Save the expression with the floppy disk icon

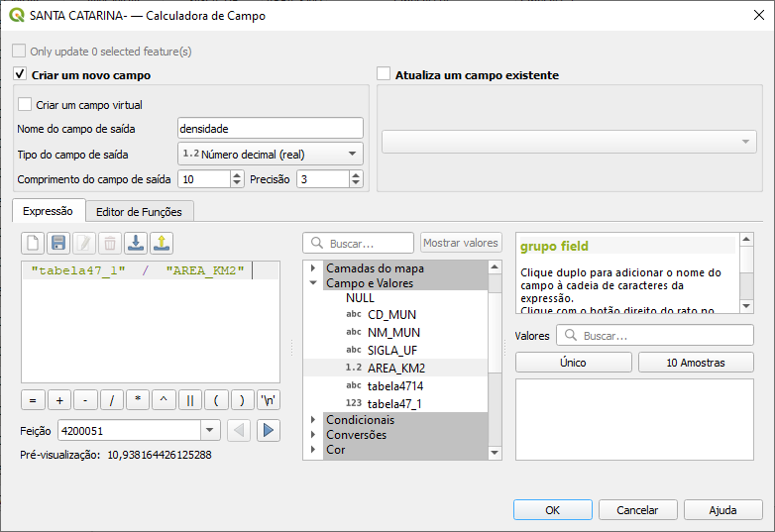[x=58, y=243]
